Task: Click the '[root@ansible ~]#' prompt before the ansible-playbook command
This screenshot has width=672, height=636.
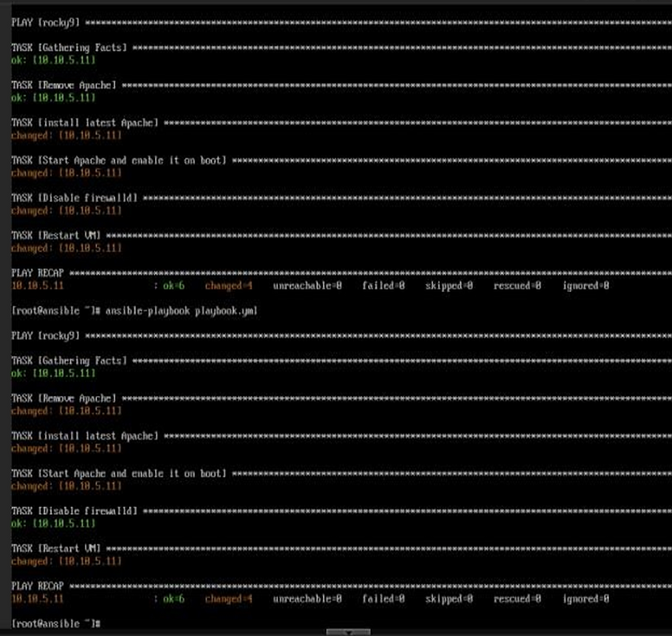Action: (55, 311)
